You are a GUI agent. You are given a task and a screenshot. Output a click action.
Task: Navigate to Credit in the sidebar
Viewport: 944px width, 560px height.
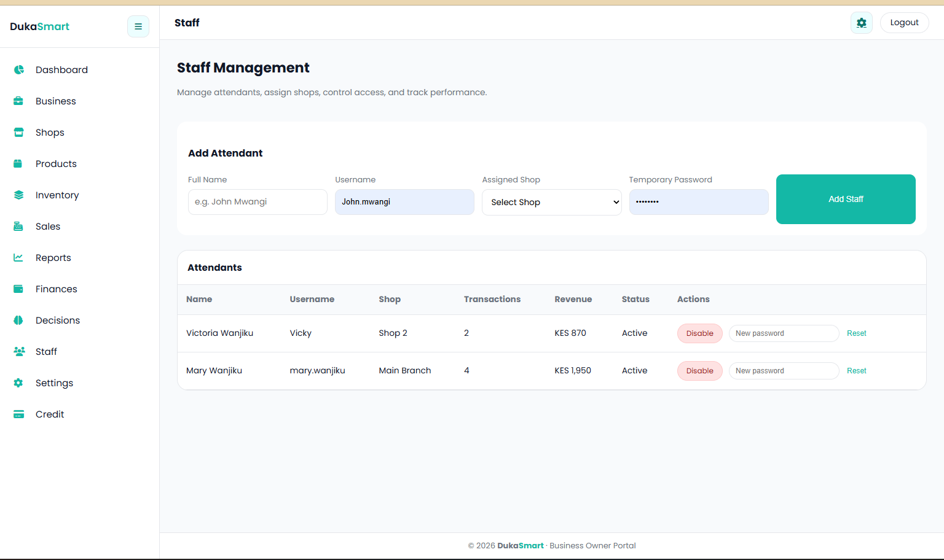50,414
